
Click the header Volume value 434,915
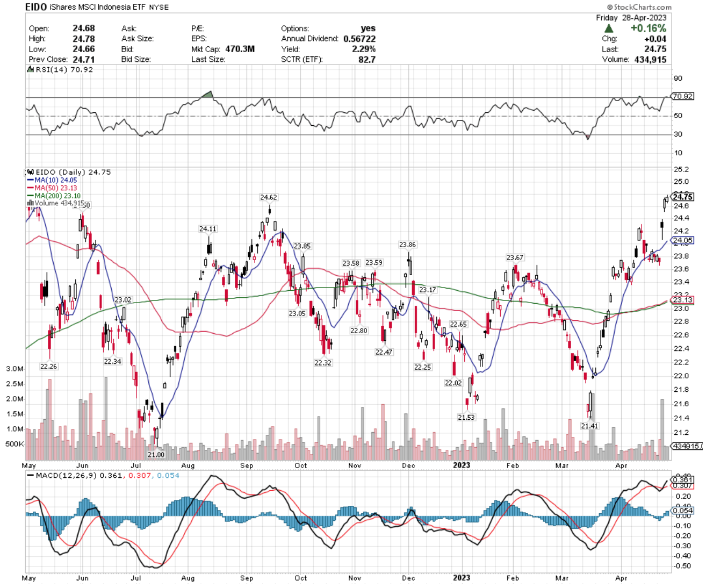tap(650, 59)
